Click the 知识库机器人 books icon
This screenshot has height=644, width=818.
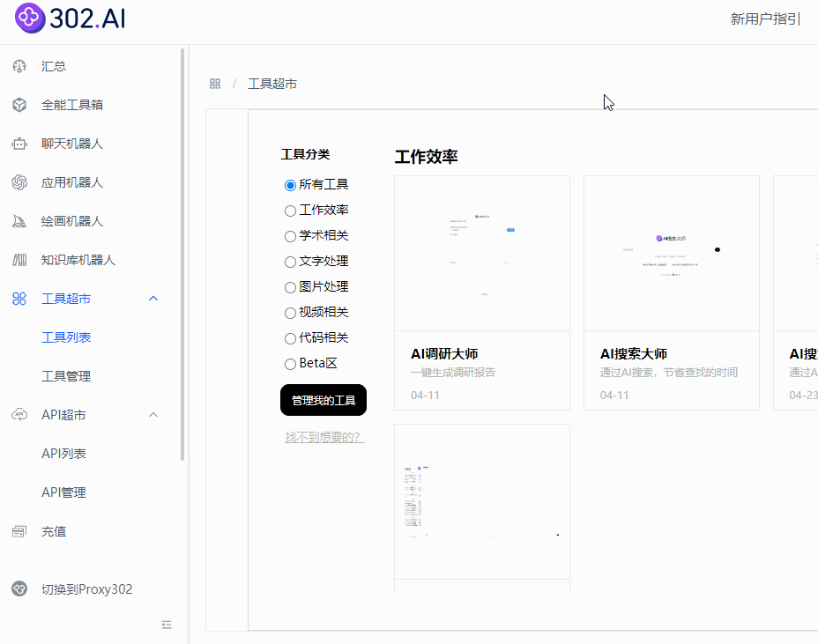pyautogui.click(x=19, y=260)
